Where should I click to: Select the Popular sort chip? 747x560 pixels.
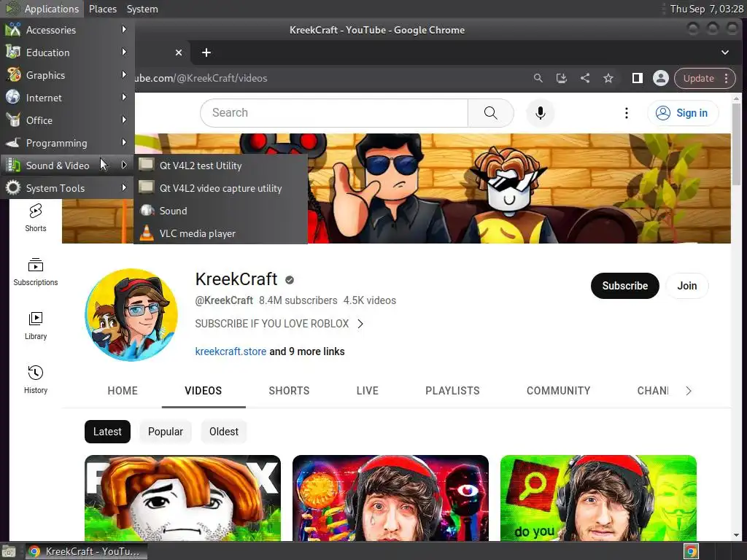(166, 432)
